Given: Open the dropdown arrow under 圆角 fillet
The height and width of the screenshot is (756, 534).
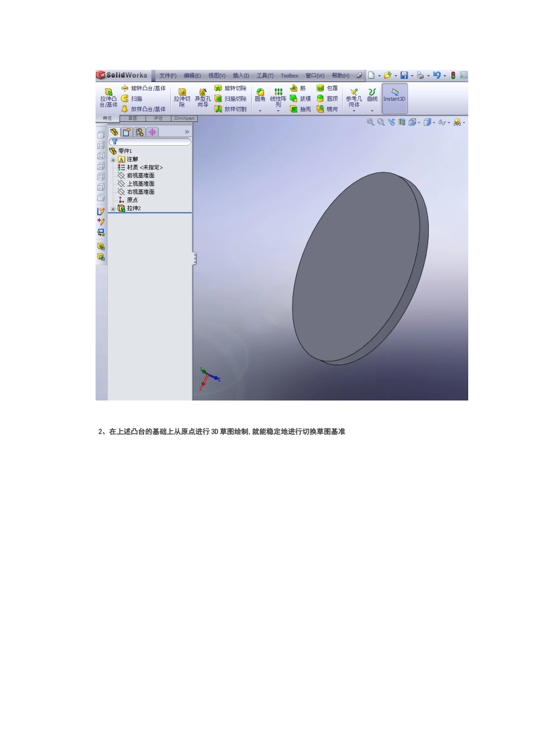Looking at the screenshot, I should [260, 111].
